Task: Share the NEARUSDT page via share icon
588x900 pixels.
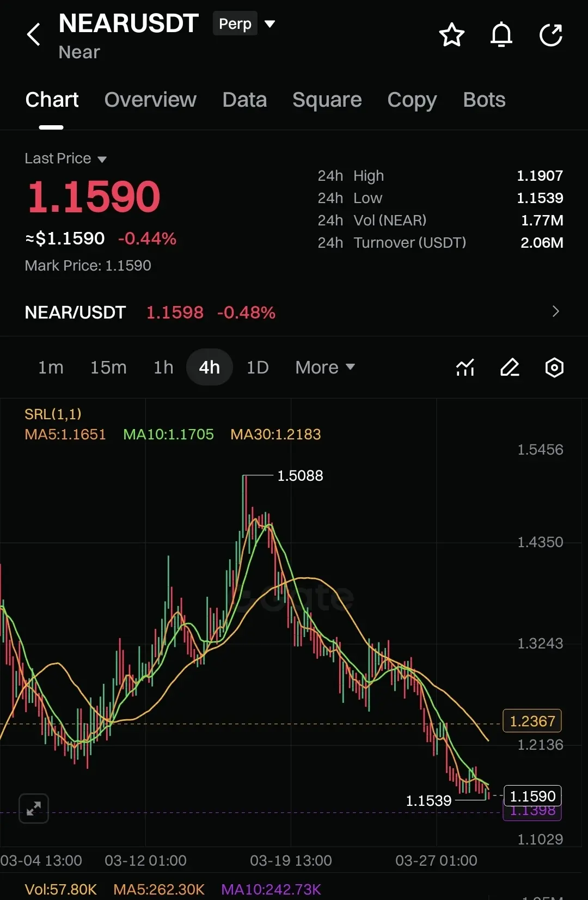Action: pyautogui.click(x=551, y=35)
